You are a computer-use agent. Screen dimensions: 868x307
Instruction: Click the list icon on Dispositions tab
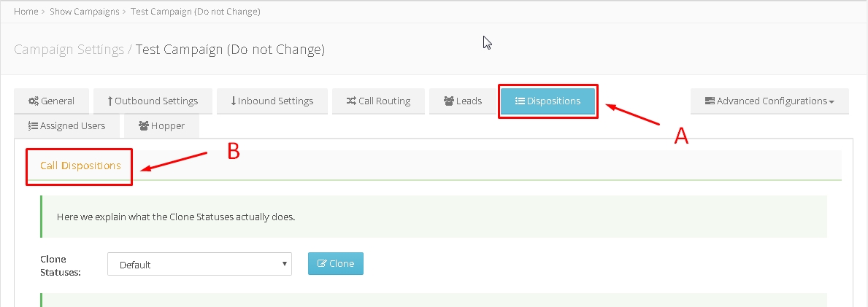[520, 101]
